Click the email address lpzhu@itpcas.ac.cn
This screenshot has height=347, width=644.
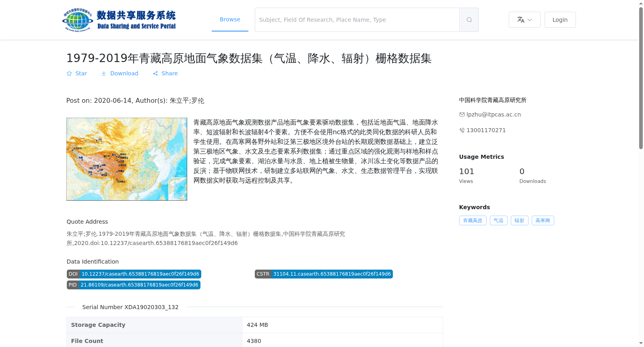click(493, 114)
